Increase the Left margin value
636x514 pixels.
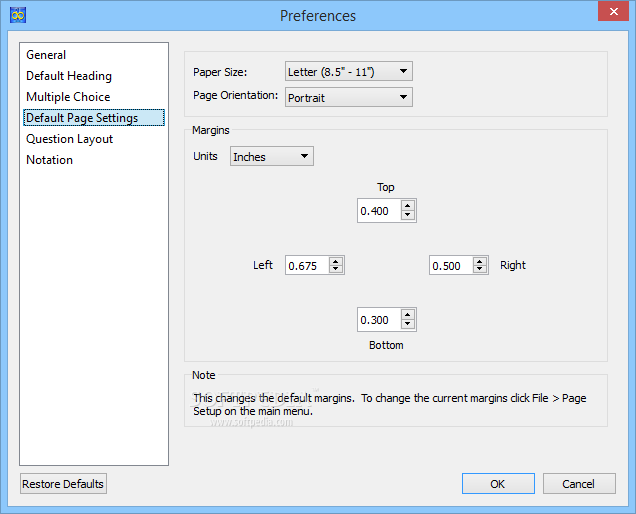pos(336,261)
